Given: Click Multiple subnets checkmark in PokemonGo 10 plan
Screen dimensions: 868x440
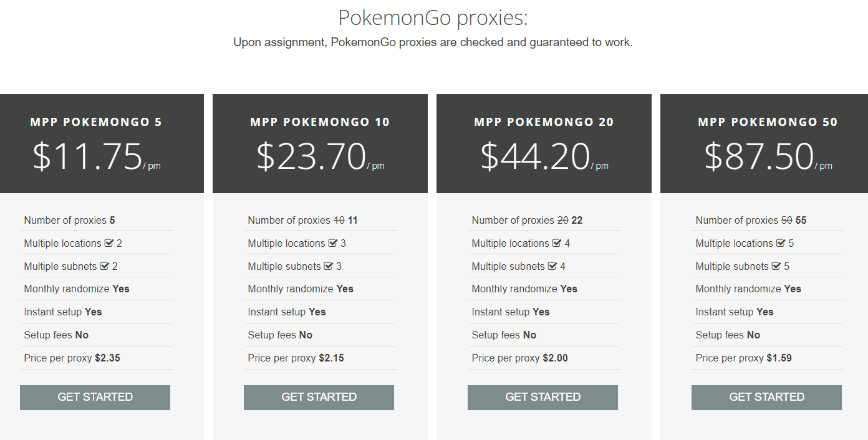Looking at the screenshot, I should pos(329,266).
